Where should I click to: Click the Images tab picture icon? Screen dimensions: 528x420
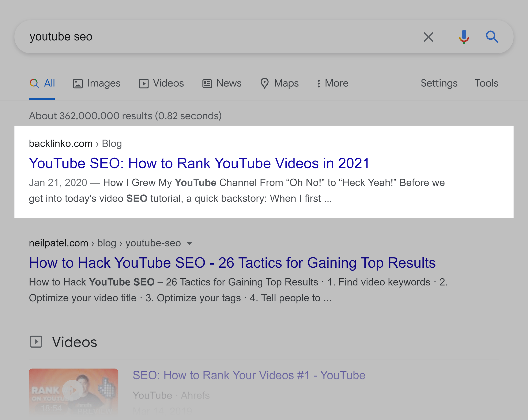tap(78, 84)
